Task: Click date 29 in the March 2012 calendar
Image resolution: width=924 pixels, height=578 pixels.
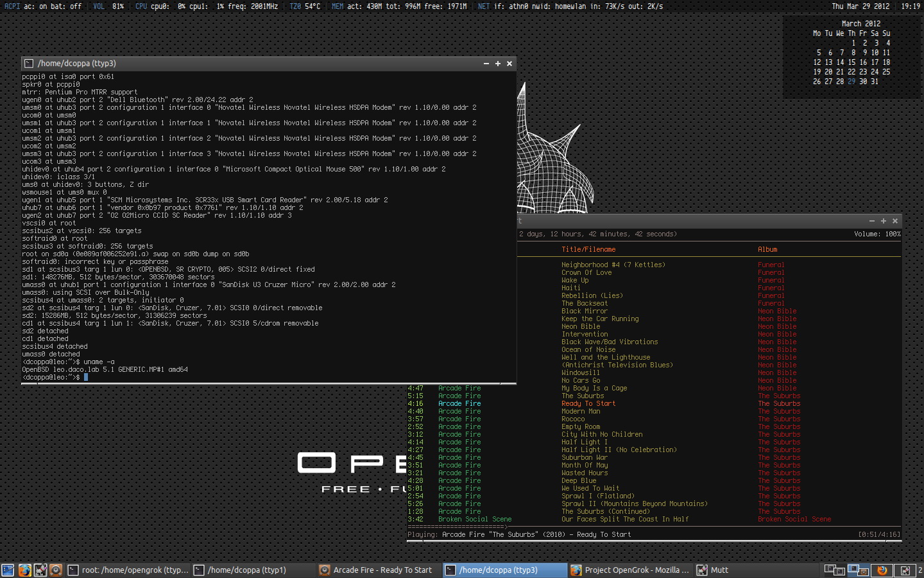Action: pyautogui.click(x=851, y=82)
